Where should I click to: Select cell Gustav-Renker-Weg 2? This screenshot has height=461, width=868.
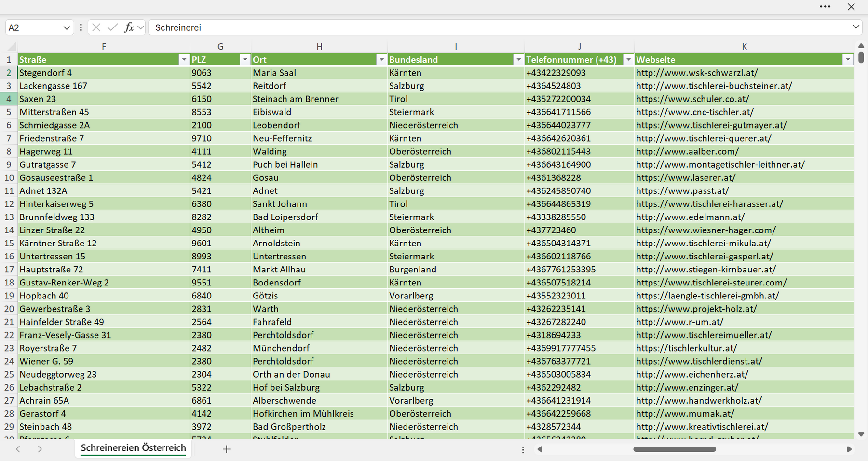point(104,283)
